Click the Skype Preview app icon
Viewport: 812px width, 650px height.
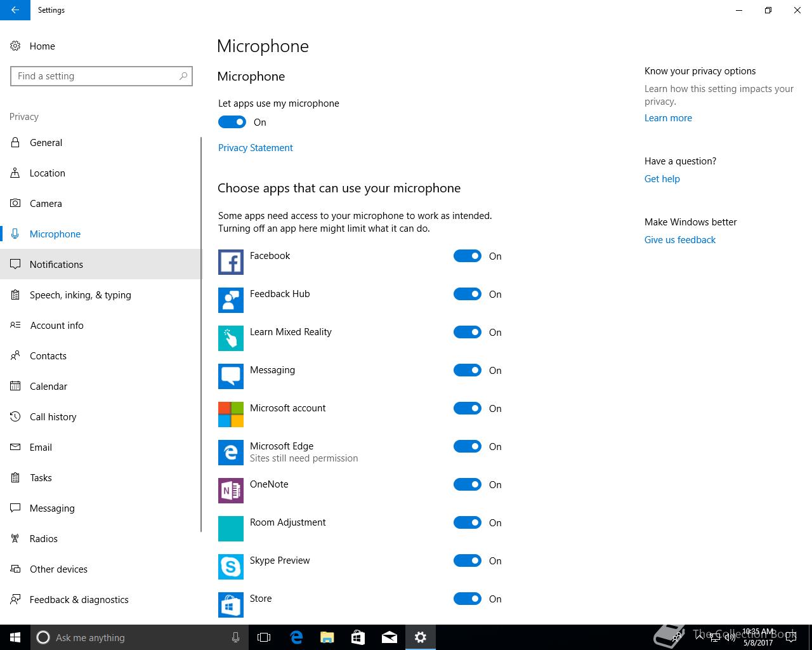click(231, 567)
